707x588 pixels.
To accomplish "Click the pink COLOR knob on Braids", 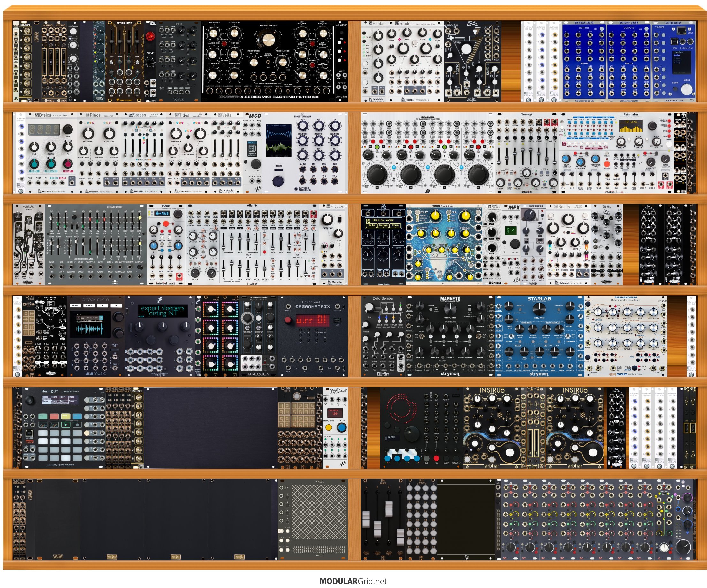I will tap(68, 163).
